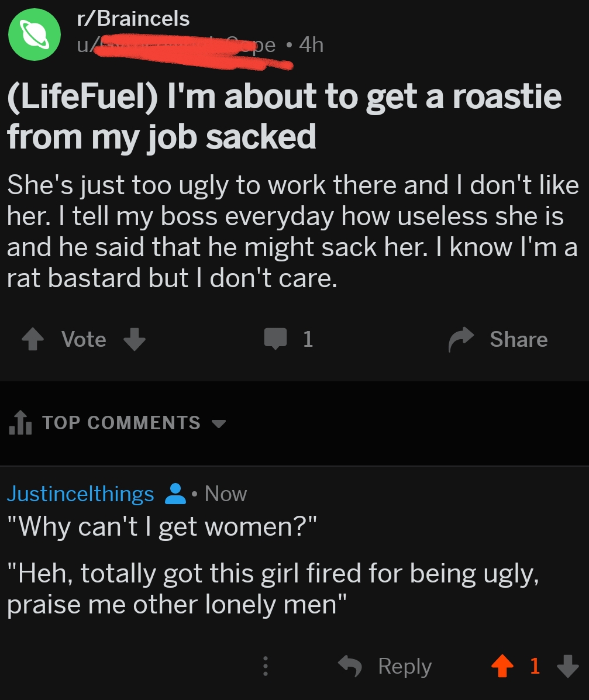Open the Justincelthings user profile

coord(80,494)
